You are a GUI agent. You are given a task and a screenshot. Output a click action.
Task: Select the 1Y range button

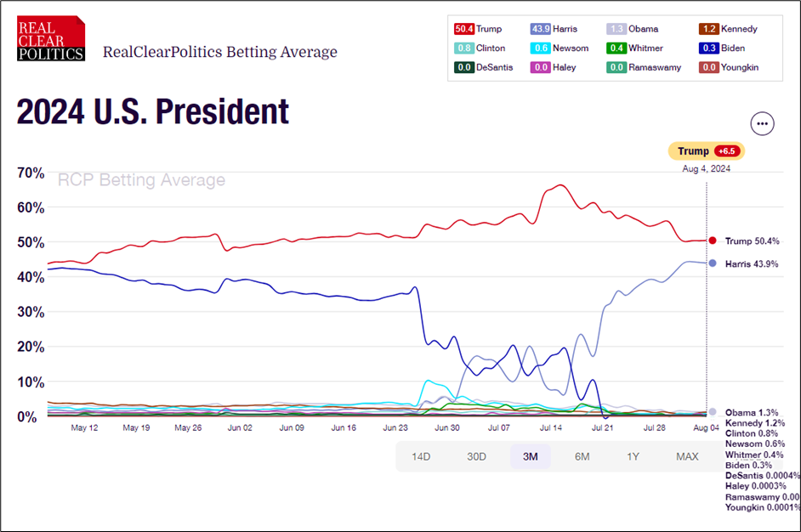[x=633, y=456]
